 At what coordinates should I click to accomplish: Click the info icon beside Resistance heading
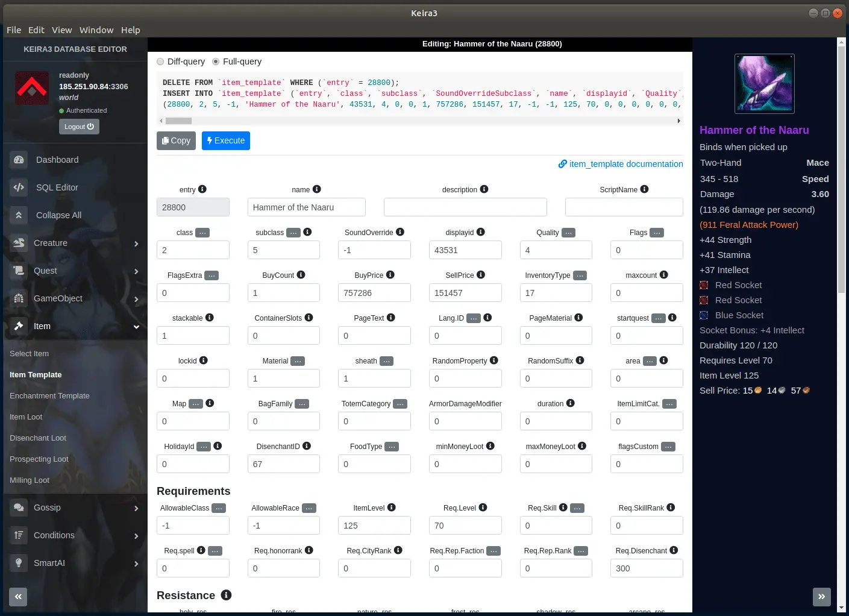pyautogui.click(x=226, y=596)
